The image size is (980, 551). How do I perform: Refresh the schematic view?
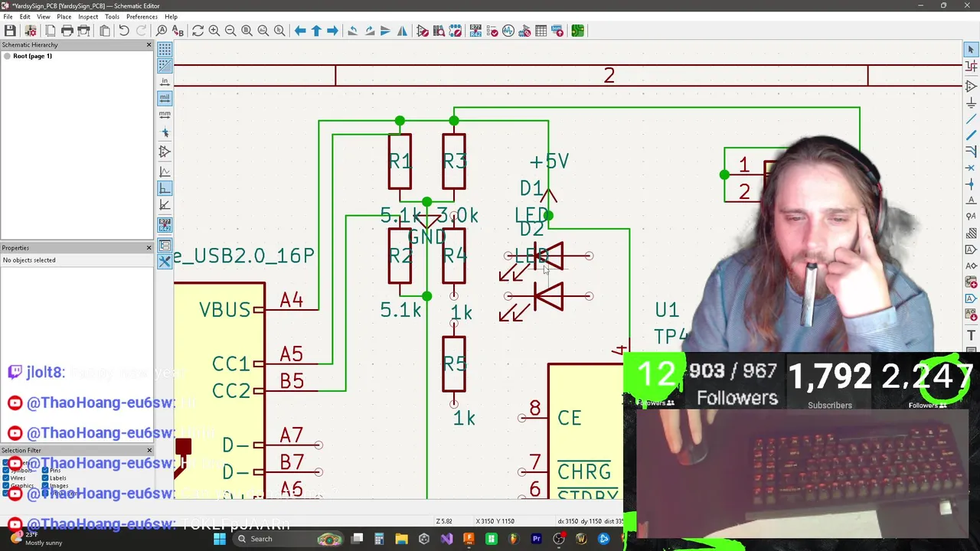(198, 31)
